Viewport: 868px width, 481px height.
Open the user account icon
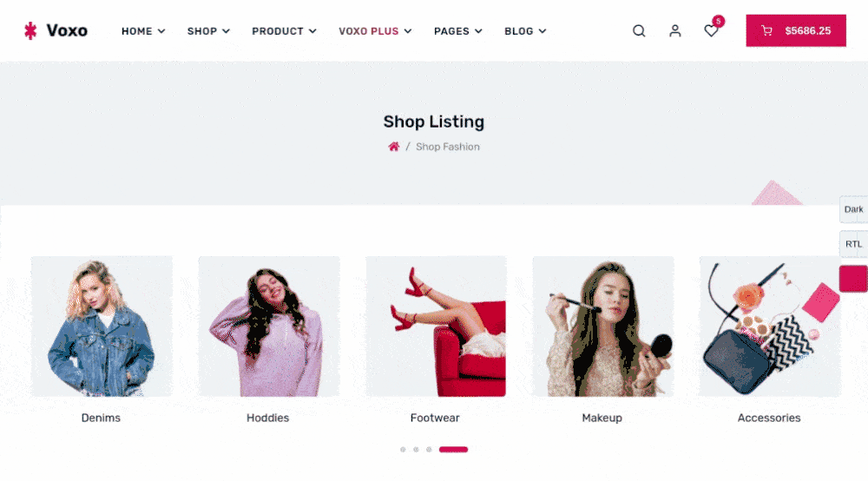[674, 31]
